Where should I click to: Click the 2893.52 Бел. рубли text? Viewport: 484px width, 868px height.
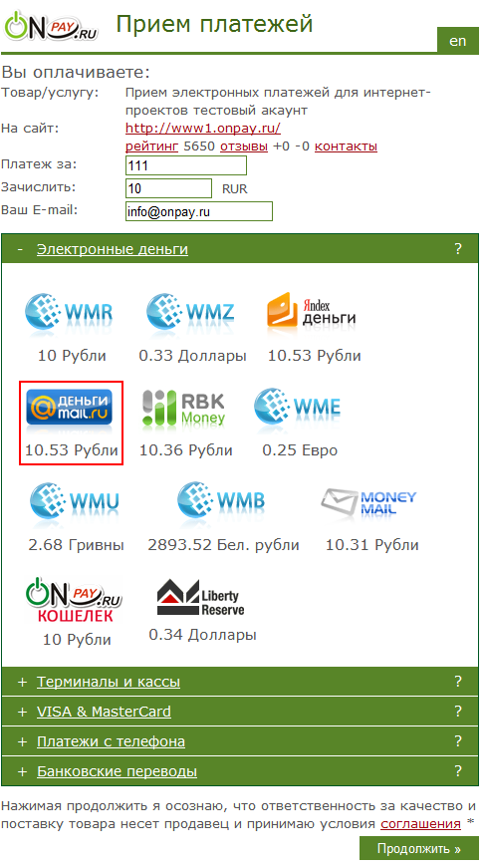pyautogui.click(x=223, y=545)
